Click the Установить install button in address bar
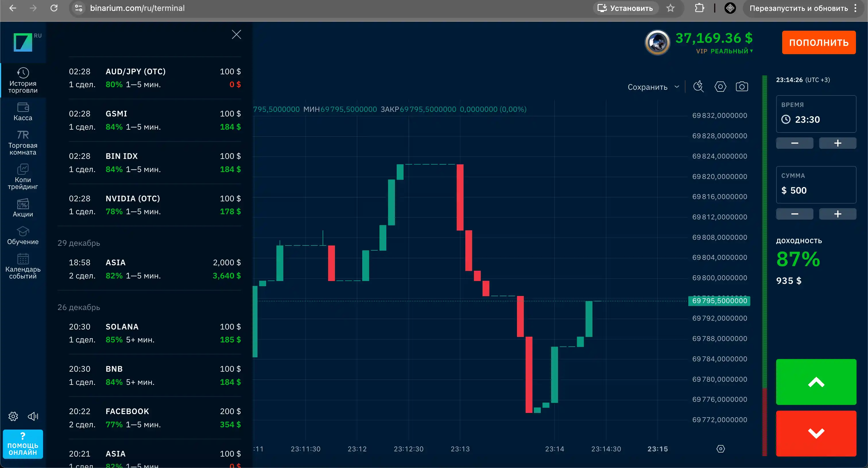 (625, 8)
